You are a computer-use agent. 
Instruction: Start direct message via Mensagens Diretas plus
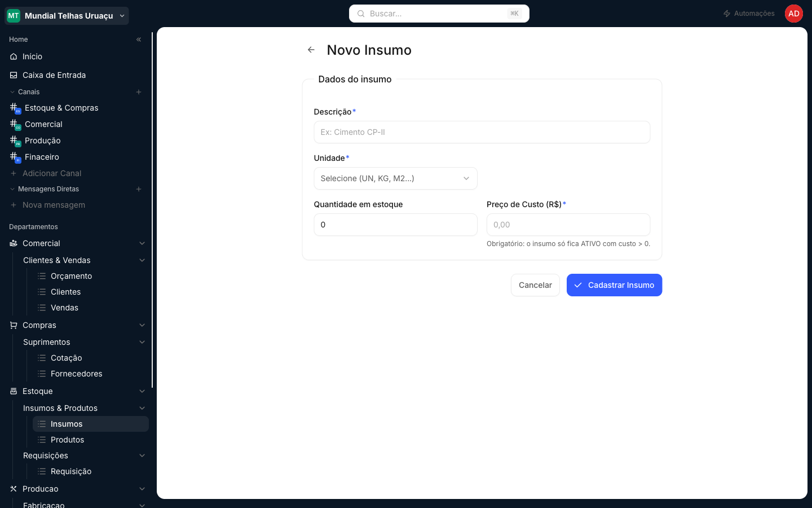pyautogui.click(x=139, y=189)
